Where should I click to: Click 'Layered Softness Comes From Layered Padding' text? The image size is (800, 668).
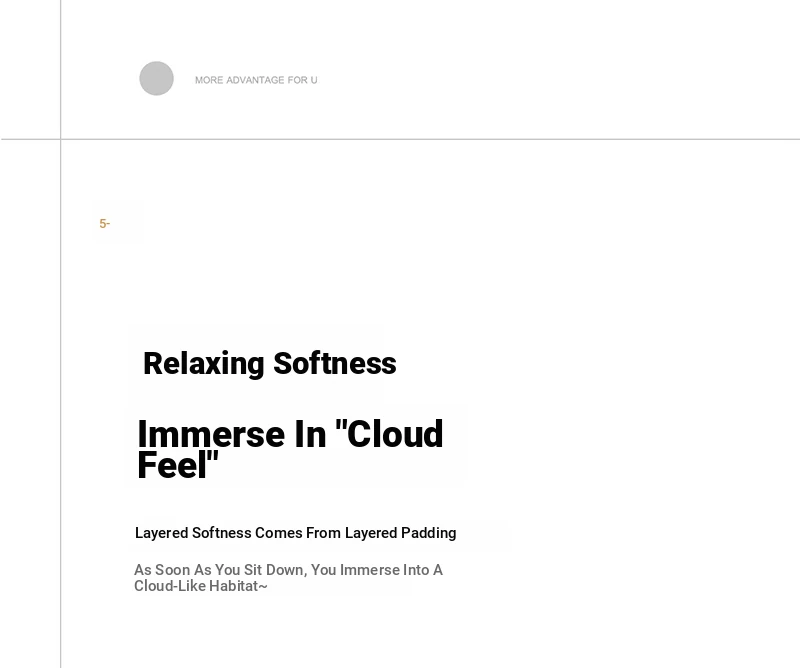tap(295, 533)
